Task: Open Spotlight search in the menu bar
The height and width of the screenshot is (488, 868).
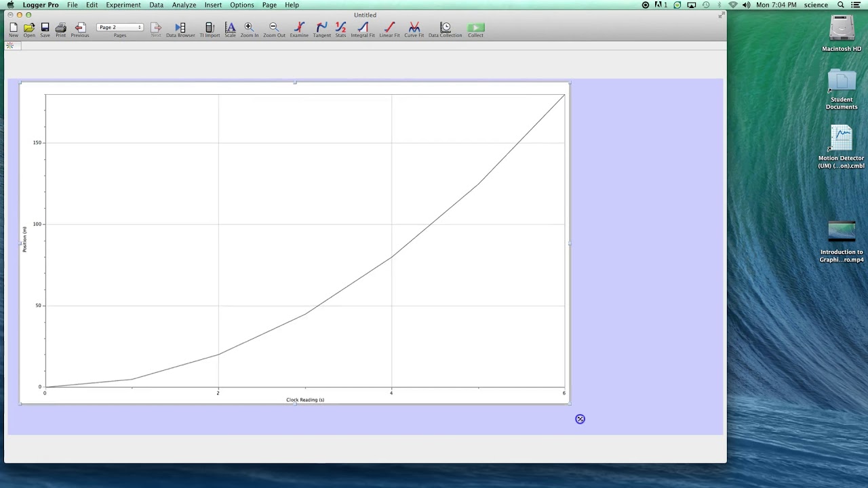Action: click(840, 5)
